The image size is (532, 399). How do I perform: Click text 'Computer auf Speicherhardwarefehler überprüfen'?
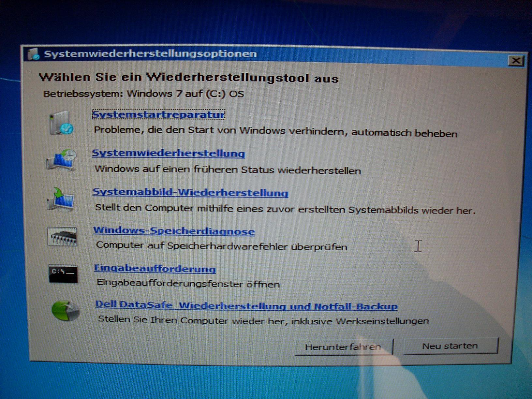222,246
